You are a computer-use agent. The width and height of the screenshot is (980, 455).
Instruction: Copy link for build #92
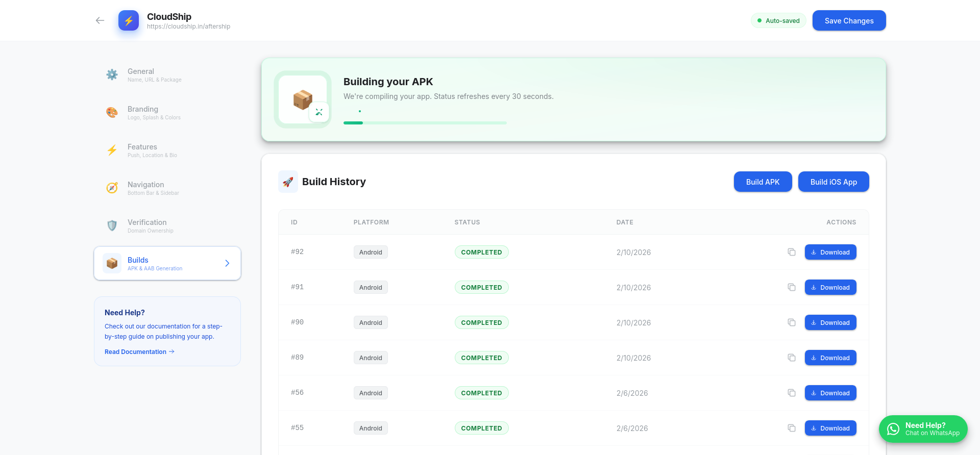click(x=792, y=252)
